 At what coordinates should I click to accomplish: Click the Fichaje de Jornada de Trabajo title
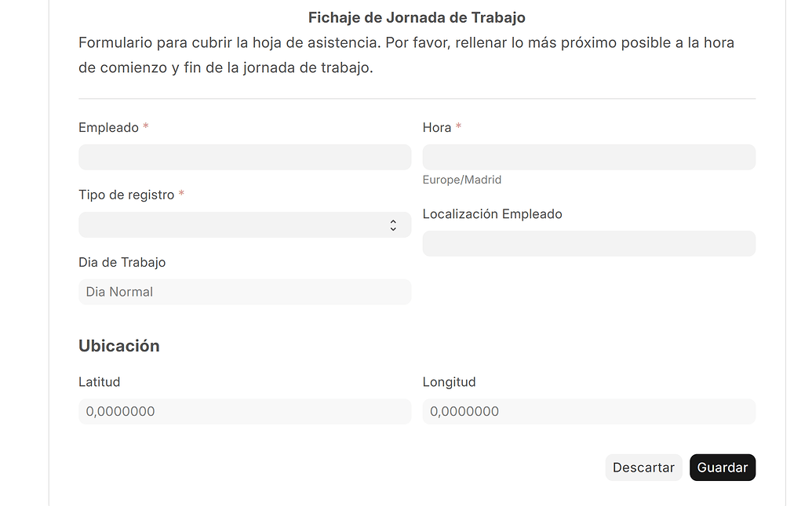tap(417, 16)
